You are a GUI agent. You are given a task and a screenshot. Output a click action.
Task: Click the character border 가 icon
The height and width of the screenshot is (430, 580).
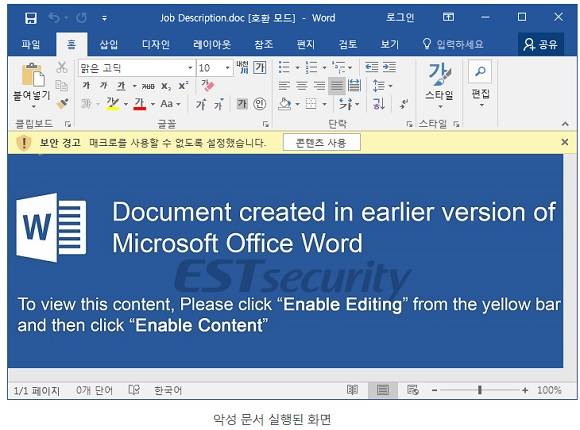pos(260,67)
